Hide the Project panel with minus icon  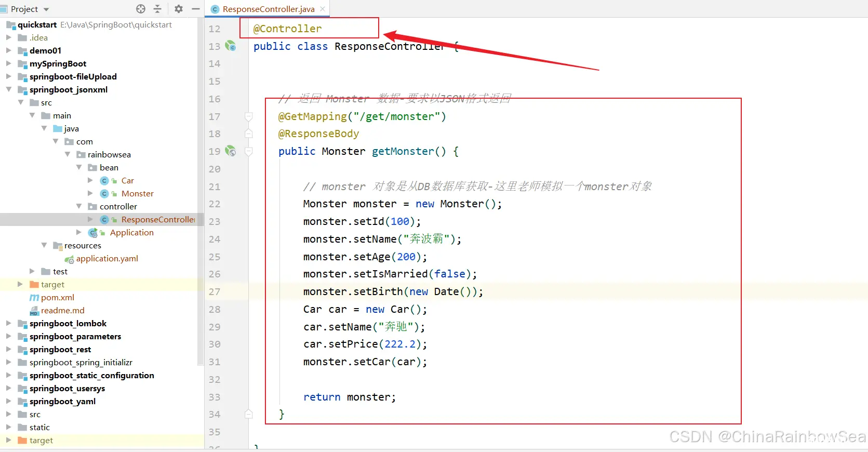point(196,9)
